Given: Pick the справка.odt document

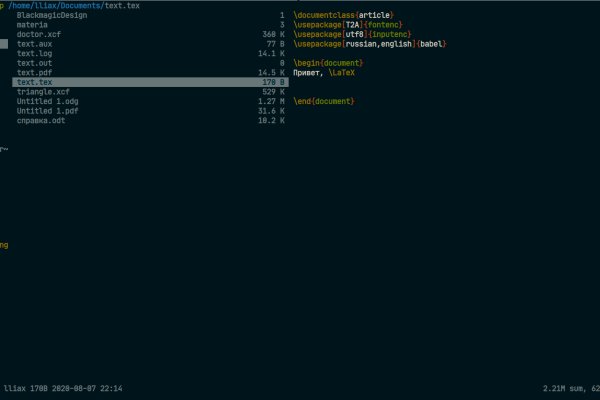Looking at the screenshot, I should point(41,120).
